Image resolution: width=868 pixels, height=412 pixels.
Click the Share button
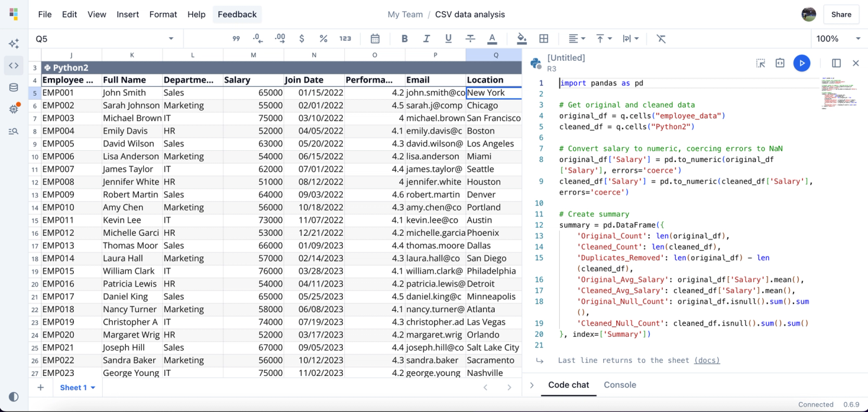pyautogui.click(x=841, y=14)
